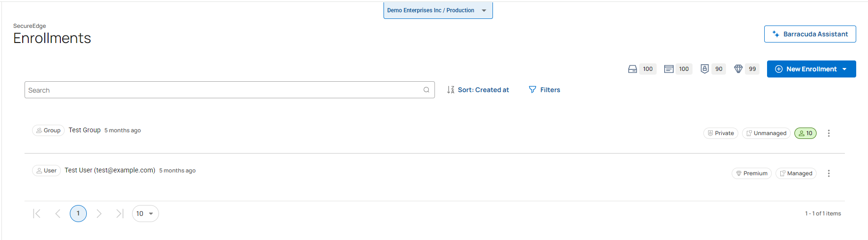
Task: Click the diamond premium icon showing 99
Action: pyautogui.click(x=738, y=69)
